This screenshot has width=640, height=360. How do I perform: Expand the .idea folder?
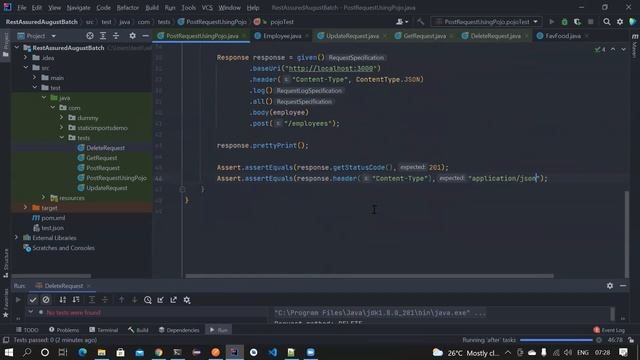point(26,58)
